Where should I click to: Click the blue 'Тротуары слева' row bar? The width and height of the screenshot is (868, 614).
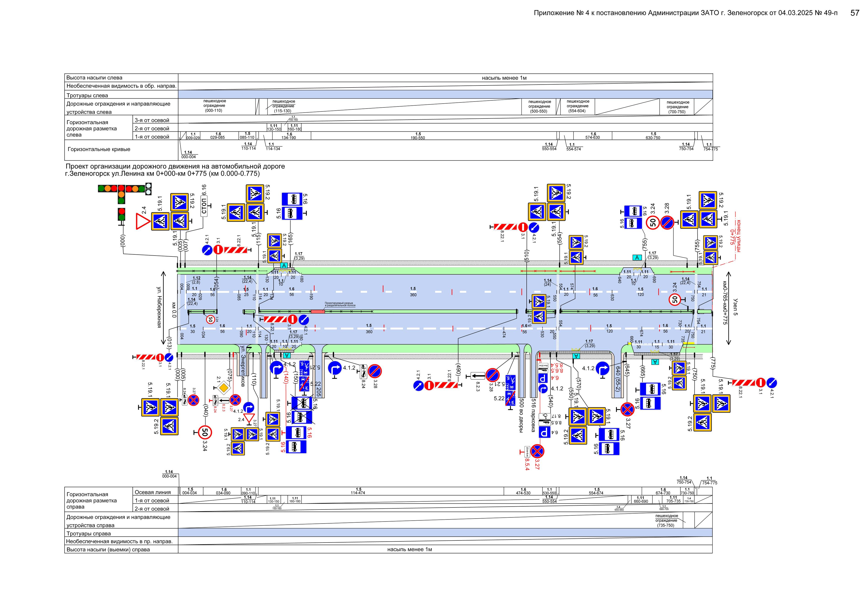[445, 95]
